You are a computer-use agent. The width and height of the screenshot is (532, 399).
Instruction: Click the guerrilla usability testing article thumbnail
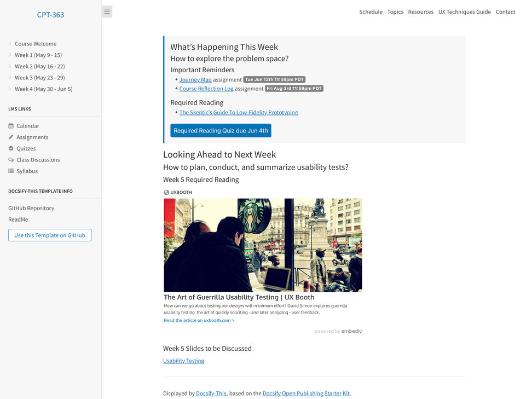[262, 245]
